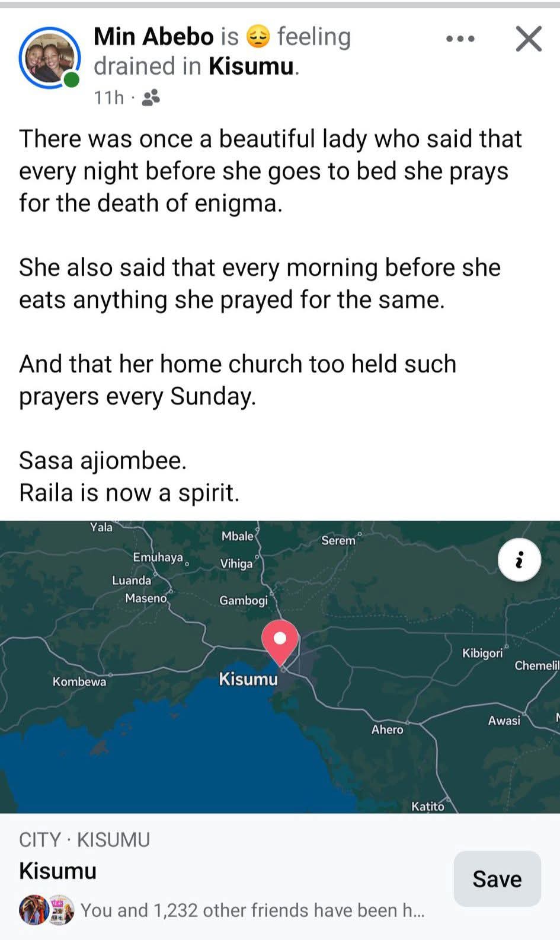The image size is (560, 940).
Task: Open Min Abebo's profile name link
Action: click(x=153, y=37)
